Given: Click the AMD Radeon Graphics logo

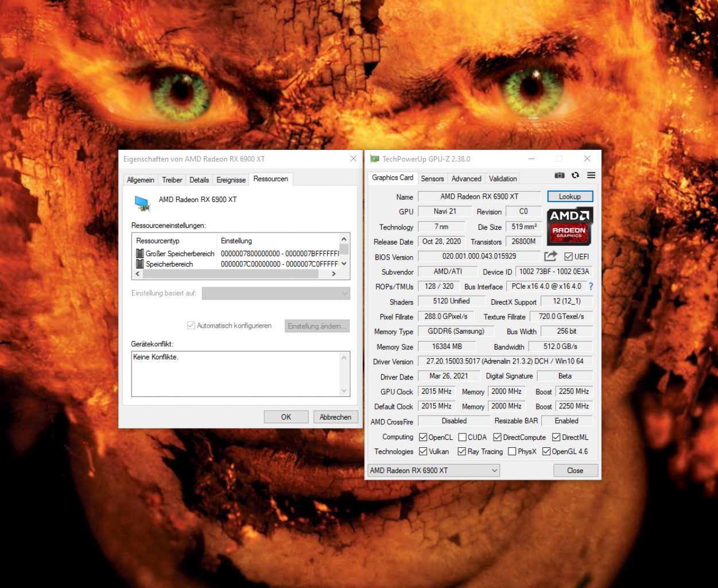Looking at the screenshot, I should pos(569,227).
